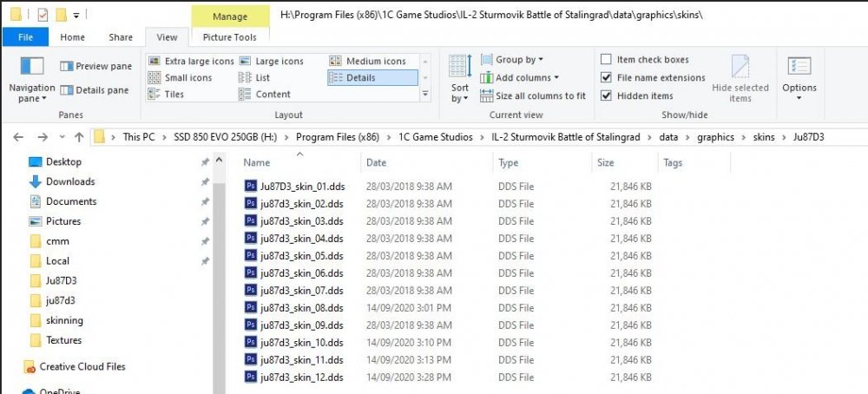
Task: Open the Options button
Action: pyautogui.click(x=799, y=79)
